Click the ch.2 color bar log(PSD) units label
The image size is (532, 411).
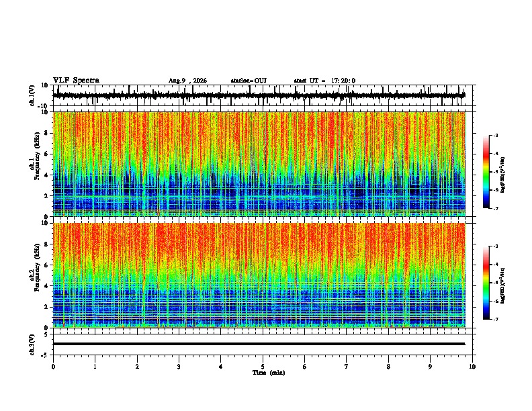coord(503,285)
